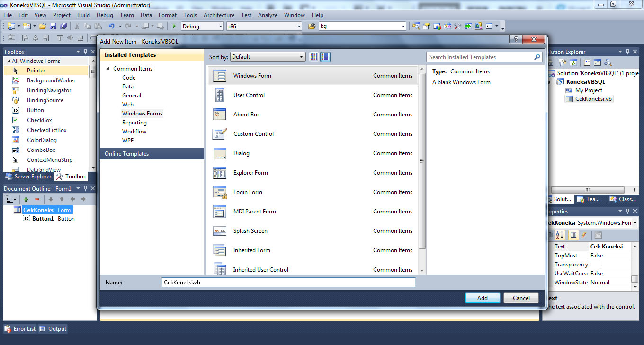Click the Add New Item toolbar icon
This screenshot has height=345, width=644.
(x=27, y=27)
